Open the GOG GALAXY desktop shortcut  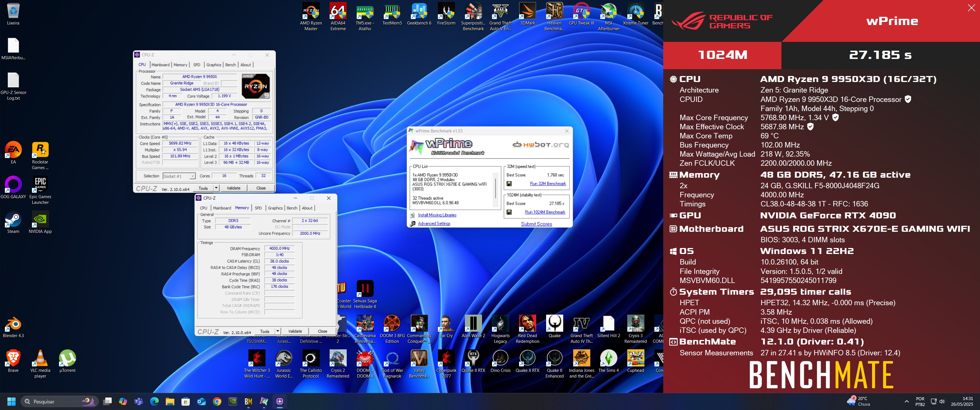tap(13, 188)
